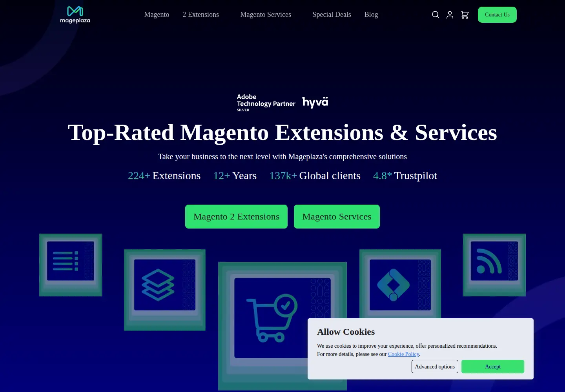The width and height of the screenshot is (565, 392).
Task: Click the green Magento Services button
Action: click(337, 216)
